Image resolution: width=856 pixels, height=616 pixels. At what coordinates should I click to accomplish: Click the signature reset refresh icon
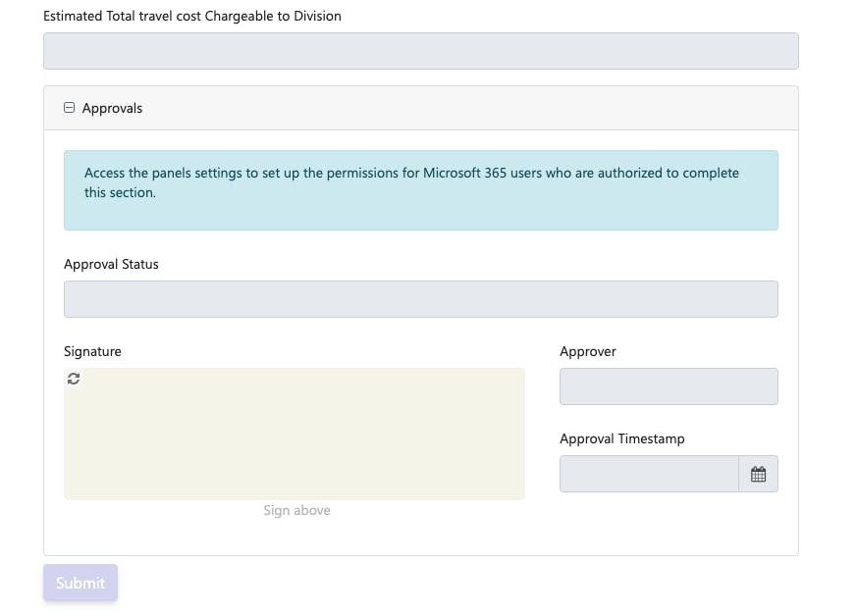[x=74, y=379]
